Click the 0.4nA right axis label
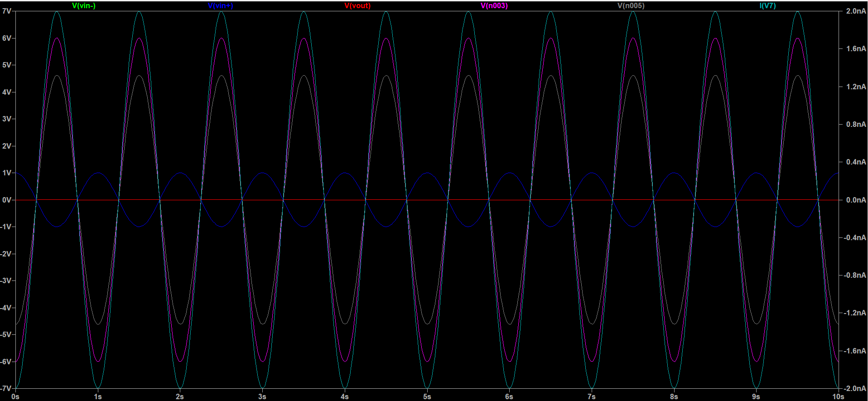868x401 pixels. point(856,162)
